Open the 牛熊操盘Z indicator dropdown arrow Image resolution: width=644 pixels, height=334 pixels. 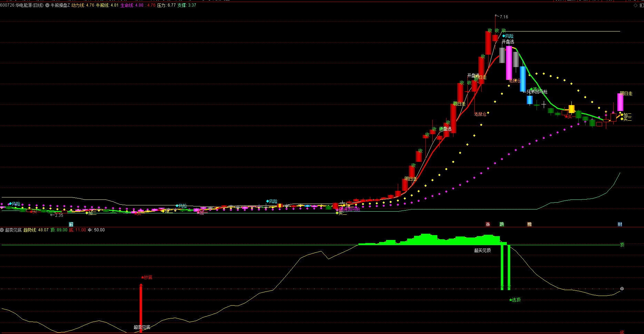tap(47, 5)
